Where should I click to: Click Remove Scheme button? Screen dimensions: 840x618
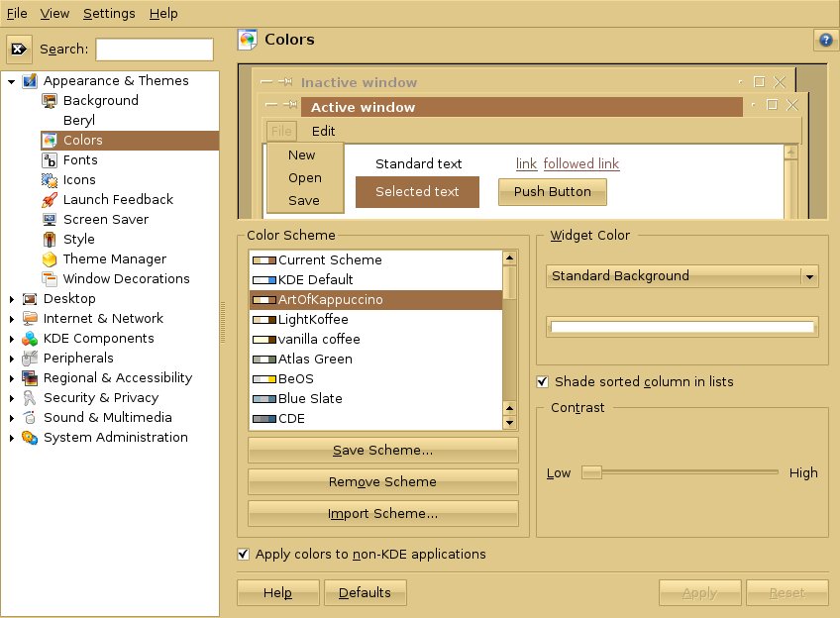(383, 482)
